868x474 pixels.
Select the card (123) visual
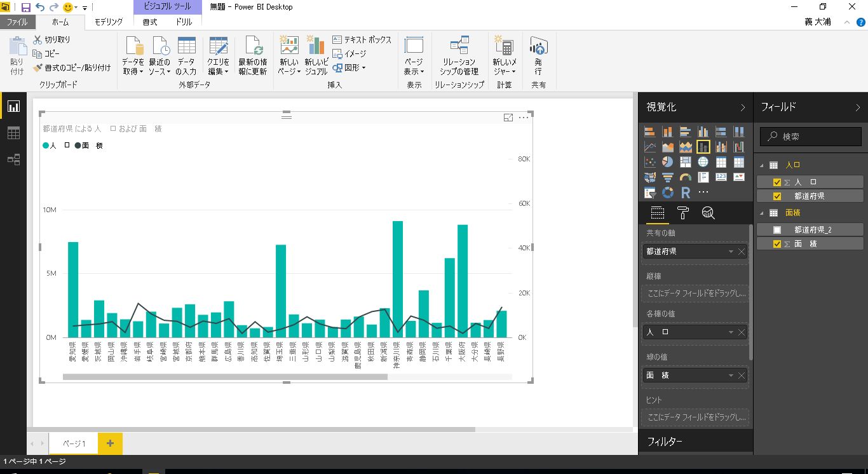(x=721, y=177)
